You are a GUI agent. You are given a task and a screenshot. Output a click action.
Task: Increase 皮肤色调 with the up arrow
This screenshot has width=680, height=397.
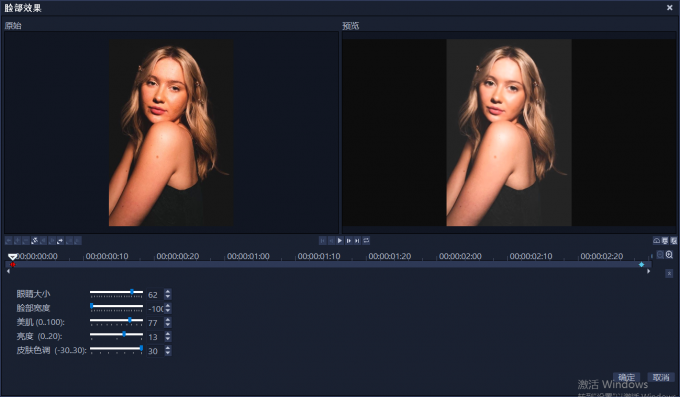(168, 348)
